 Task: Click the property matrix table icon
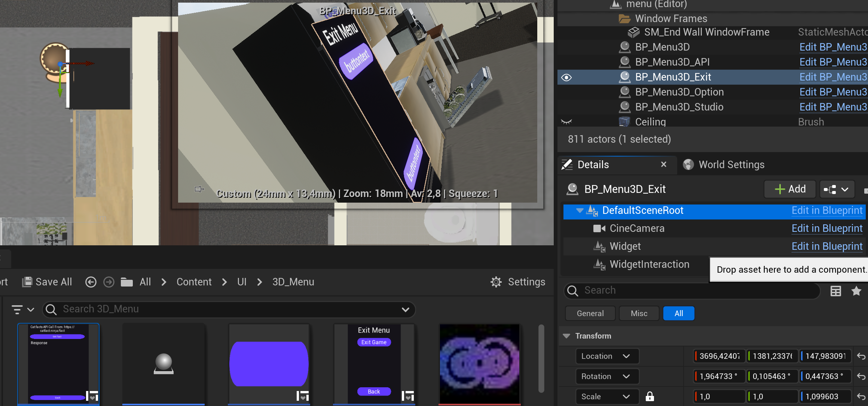pos(836,291)
